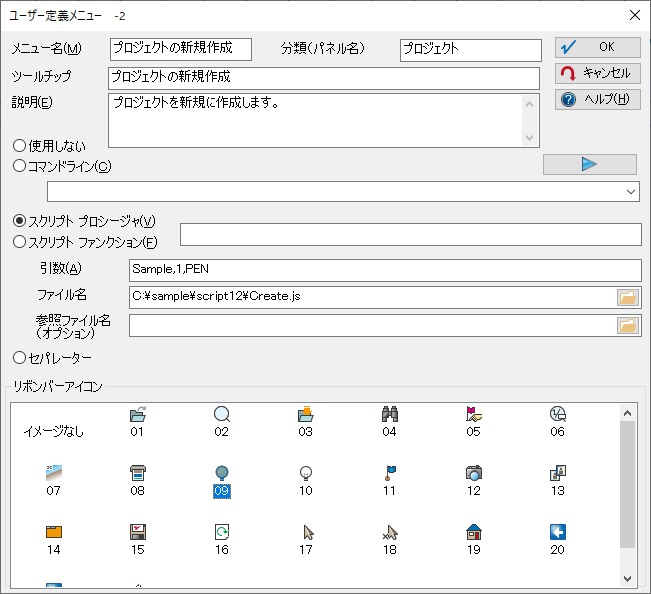
Task: Select ribbon icon 08 printer
Action: [x=137, y=480]
